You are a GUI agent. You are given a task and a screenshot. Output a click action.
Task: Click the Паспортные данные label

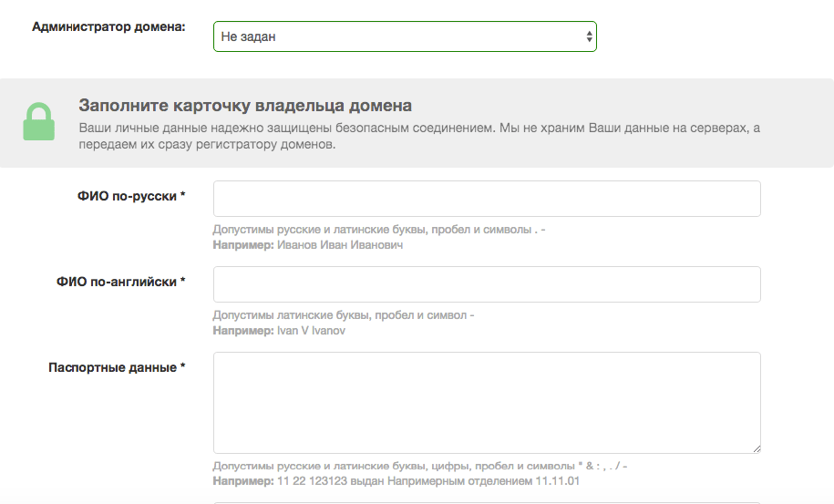[117, 367]
